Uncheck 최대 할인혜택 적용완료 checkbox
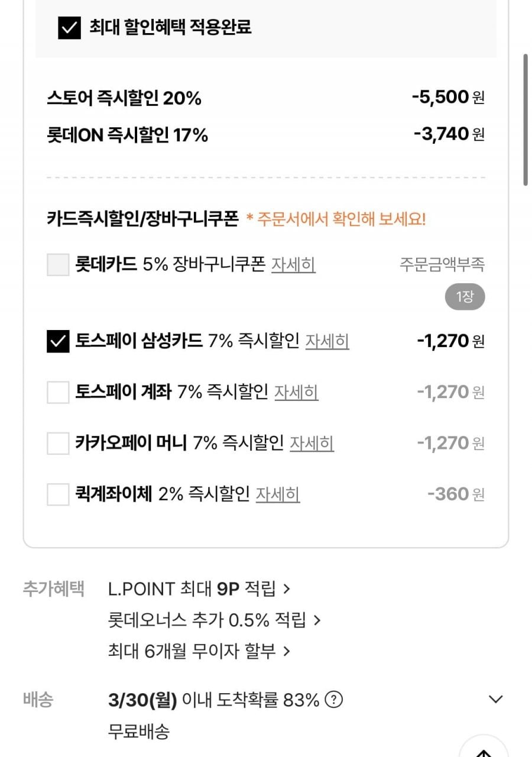Screen dimensions: 532x757 point(69,28)
